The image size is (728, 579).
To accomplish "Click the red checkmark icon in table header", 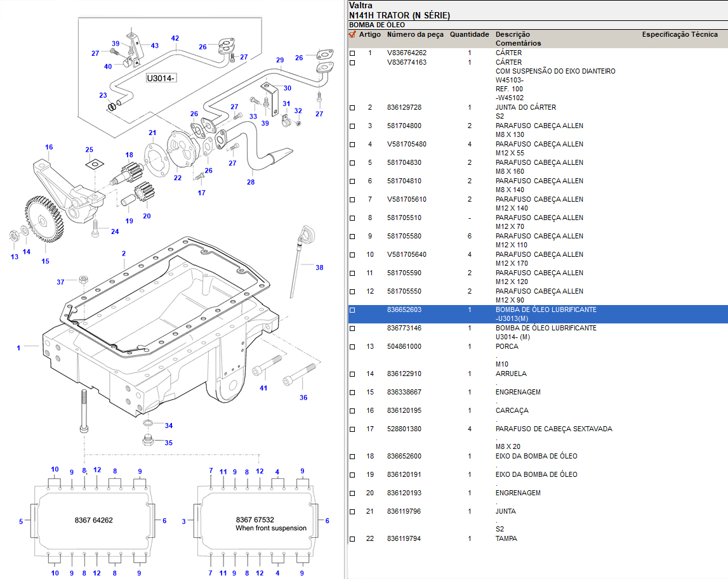I will pyautogui.click(x=352, y=35).
